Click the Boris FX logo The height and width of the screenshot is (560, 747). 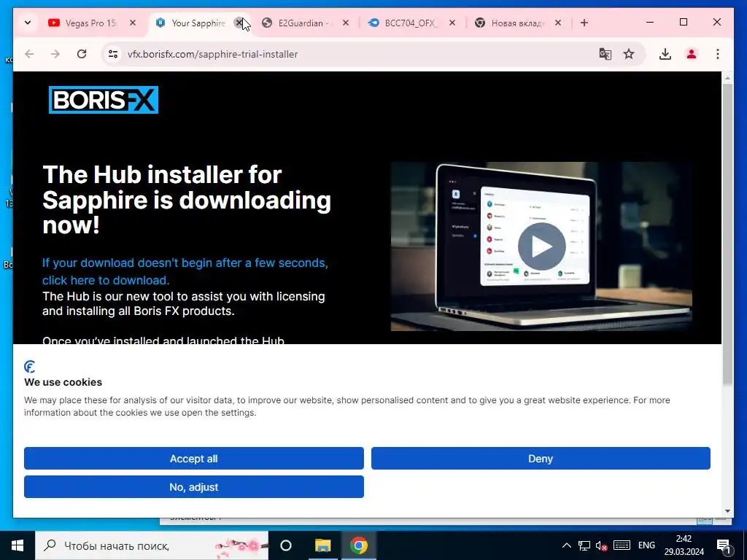coord(104,99)
